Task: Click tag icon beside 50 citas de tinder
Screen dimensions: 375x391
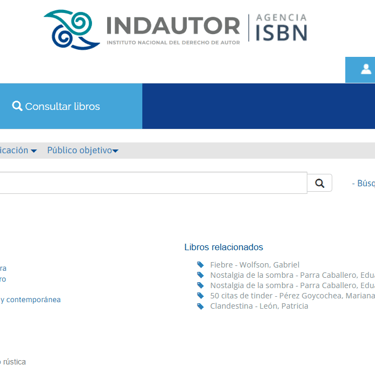Action: click(x=200, y=296)
